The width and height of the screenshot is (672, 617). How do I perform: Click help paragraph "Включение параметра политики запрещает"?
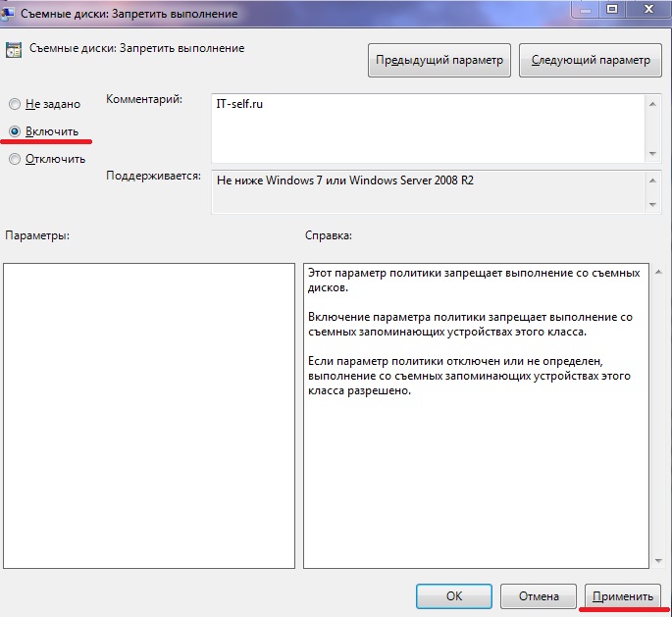point(470,325)
